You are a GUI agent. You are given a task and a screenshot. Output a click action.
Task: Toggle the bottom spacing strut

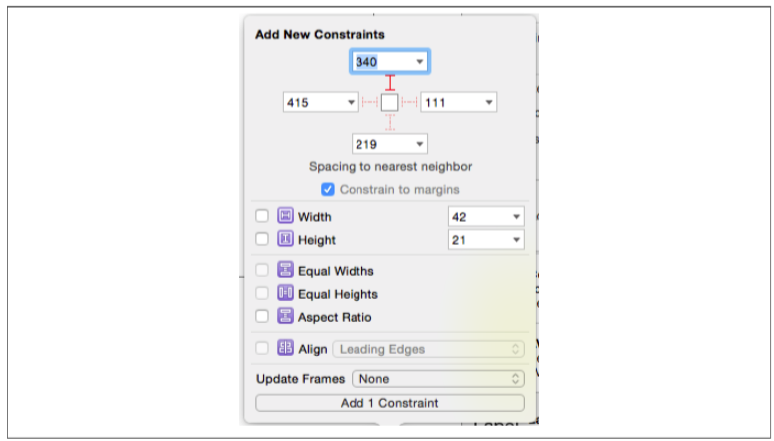tap(390, 122)
